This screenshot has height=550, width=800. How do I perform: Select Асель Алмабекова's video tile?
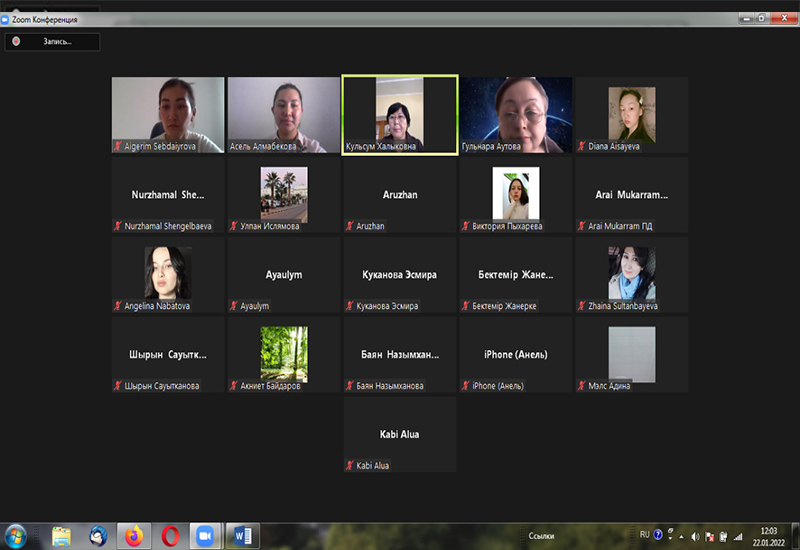click(284, 115)
